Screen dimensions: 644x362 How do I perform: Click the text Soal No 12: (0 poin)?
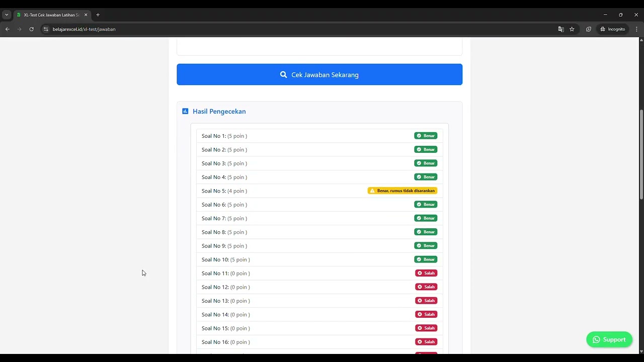pos(226,287)
